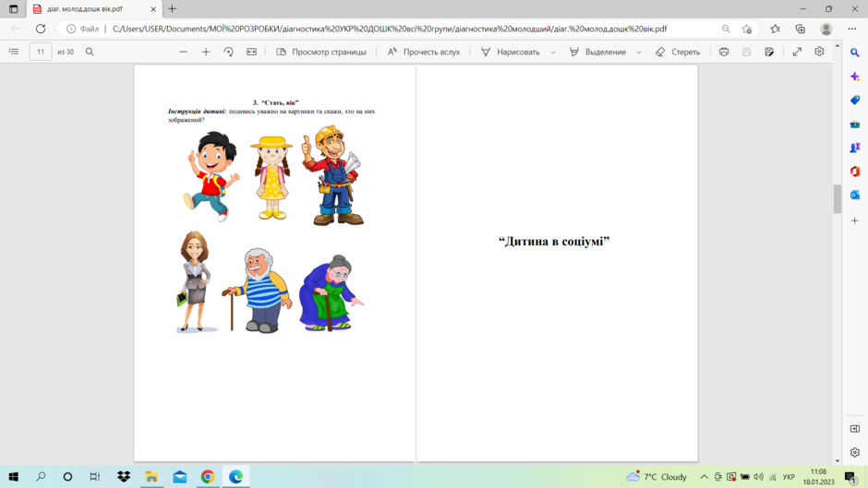Open the sidebar search tool
Screen dimensions: 868x488
(855, 53)
